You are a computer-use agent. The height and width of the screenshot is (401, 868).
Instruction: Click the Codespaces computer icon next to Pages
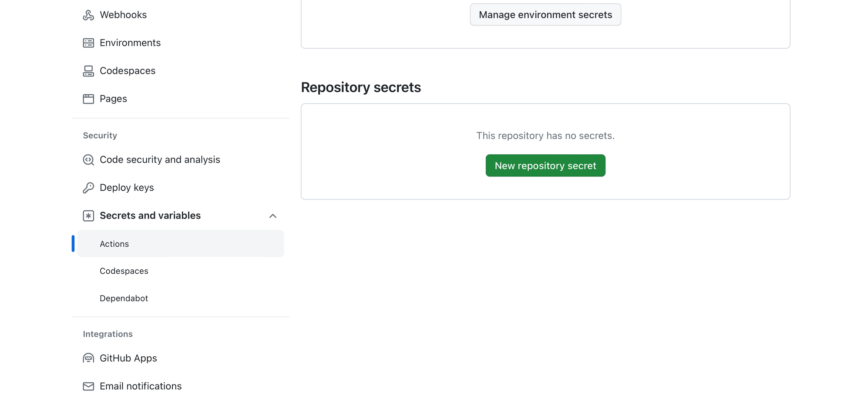(88, 71)
